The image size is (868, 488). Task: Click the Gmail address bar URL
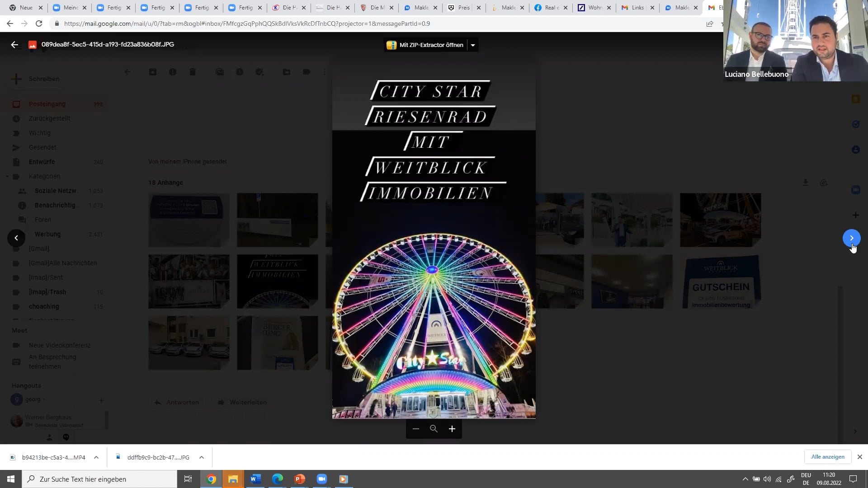(247, 23)
